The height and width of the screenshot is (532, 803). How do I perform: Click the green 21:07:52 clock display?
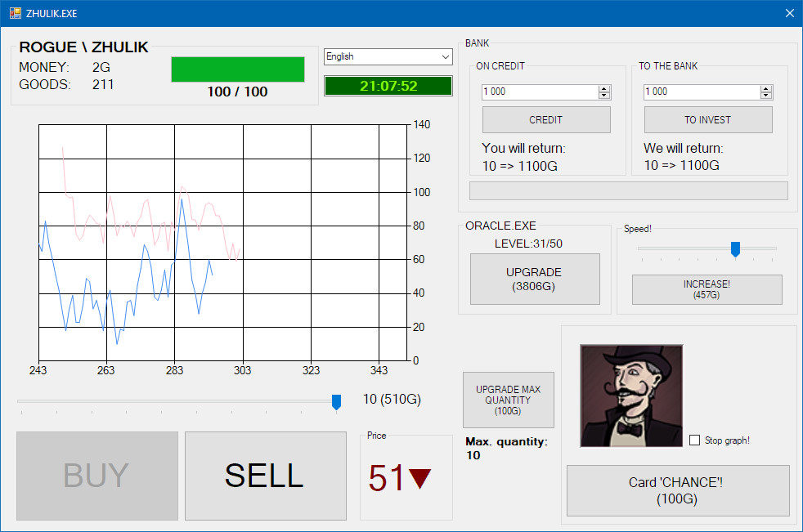point(388,85)
